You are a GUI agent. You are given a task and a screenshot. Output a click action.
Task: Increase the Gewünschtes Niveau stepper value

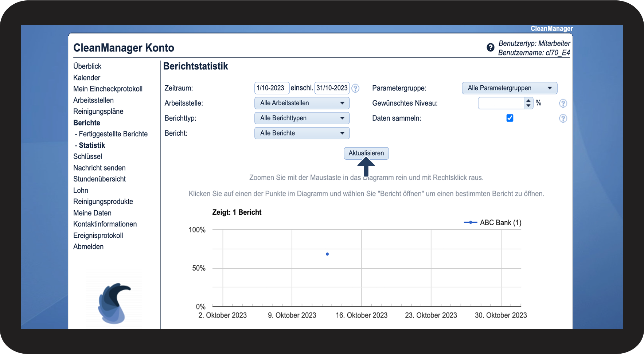(x=528, y=101)
